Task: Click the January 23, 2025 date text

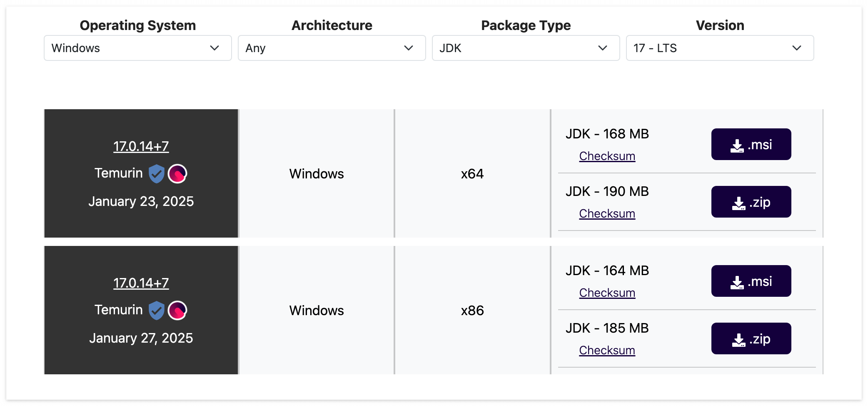Action: (x=141, y=201)
